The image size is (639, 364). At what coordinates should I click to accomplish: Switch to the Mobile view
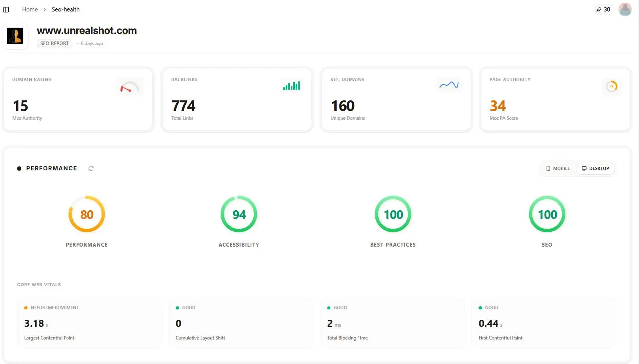(558, 168)
